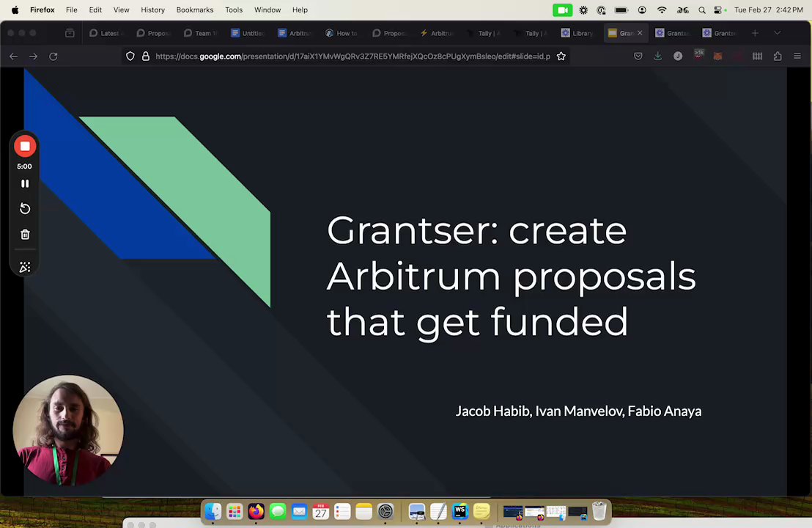
Task: Open the effects confetti icon in recorder
Action: 25,267
